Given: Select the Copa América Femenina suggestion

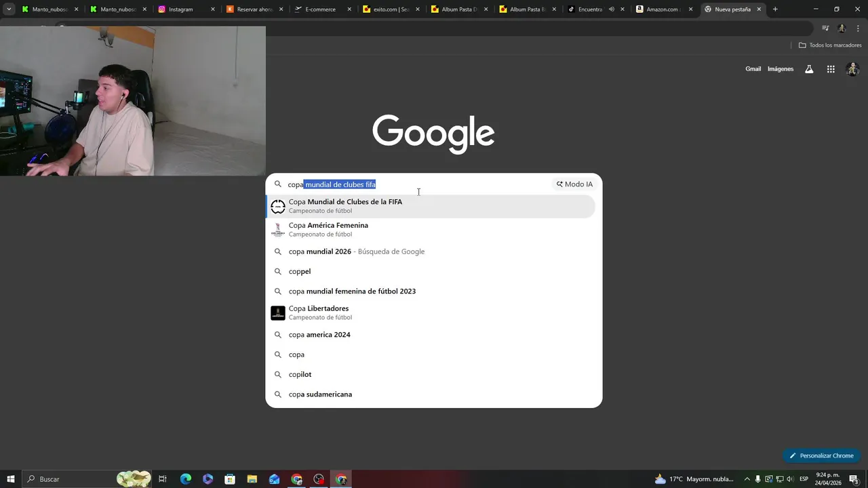Looking at the screenshot, I should coord(431,230).
